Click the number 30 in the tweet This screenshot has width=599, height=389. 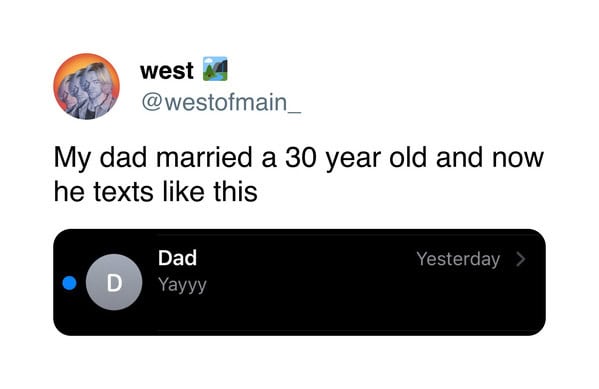pyautogui.click(x=301, y=157)
